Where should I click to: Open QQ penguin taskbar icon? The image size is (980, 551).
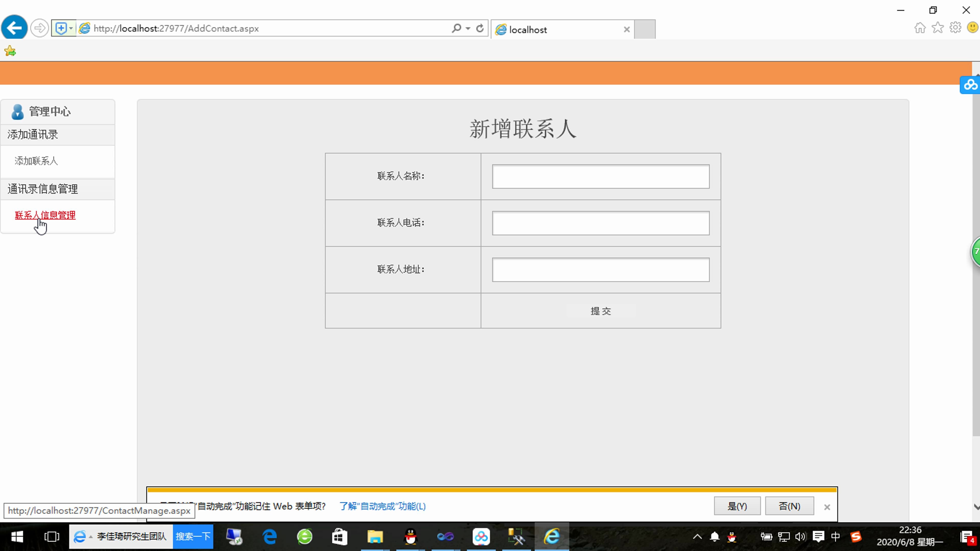point(410,536)
